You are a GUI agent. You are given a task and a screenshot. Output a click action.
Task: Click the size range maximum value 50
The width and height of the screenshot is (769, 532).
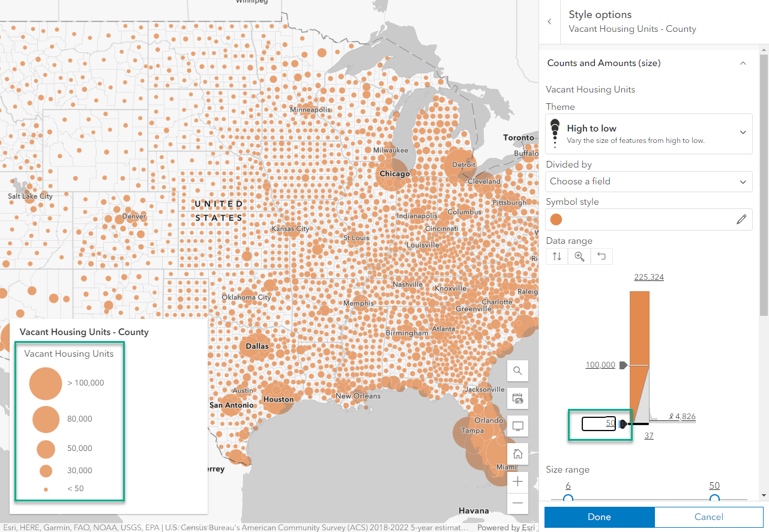(x=714, y=486)
